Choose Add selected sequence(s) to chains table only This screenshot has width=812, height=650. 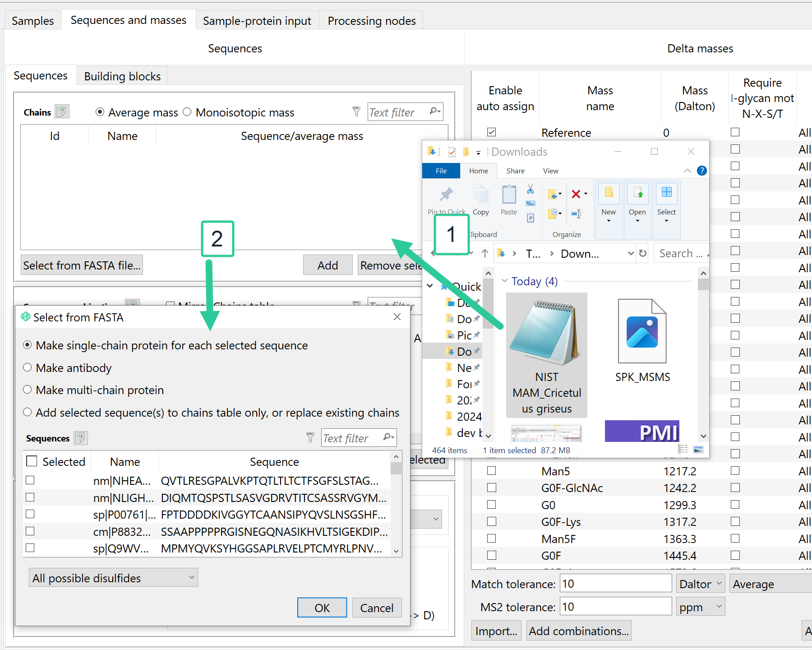tap(28, 412)
